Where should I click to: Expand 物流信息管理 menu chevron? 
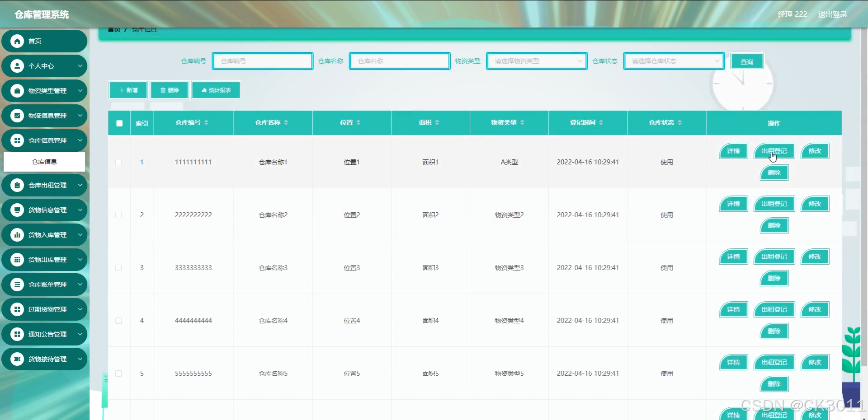click(80, 116)
